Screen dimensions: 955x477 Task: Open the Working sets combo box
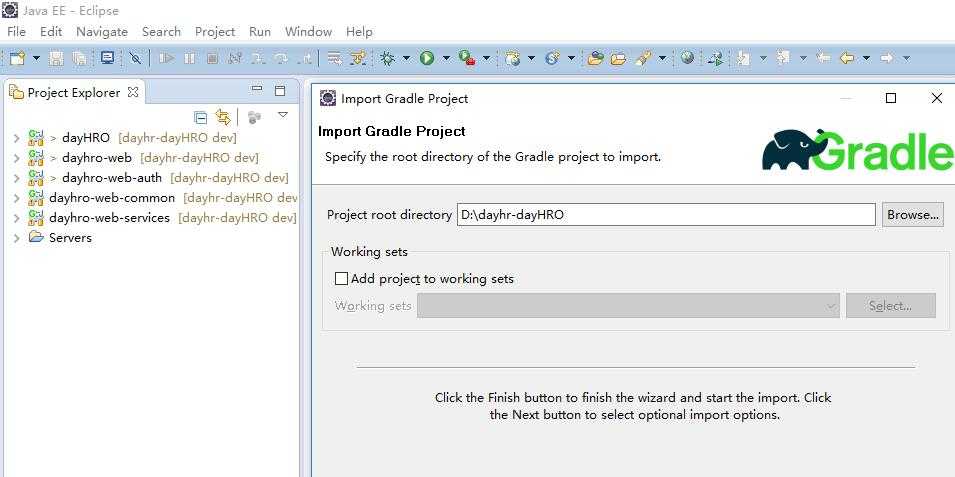[628, 306]
